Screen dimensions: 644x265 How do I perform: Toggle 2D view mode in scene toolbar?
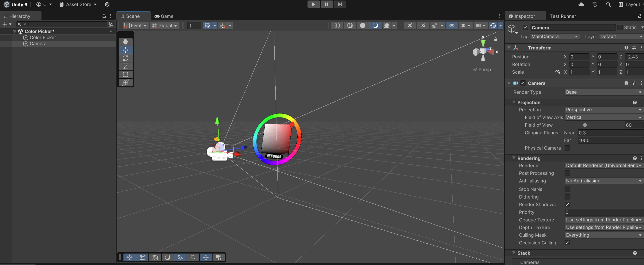click(410, 25)
